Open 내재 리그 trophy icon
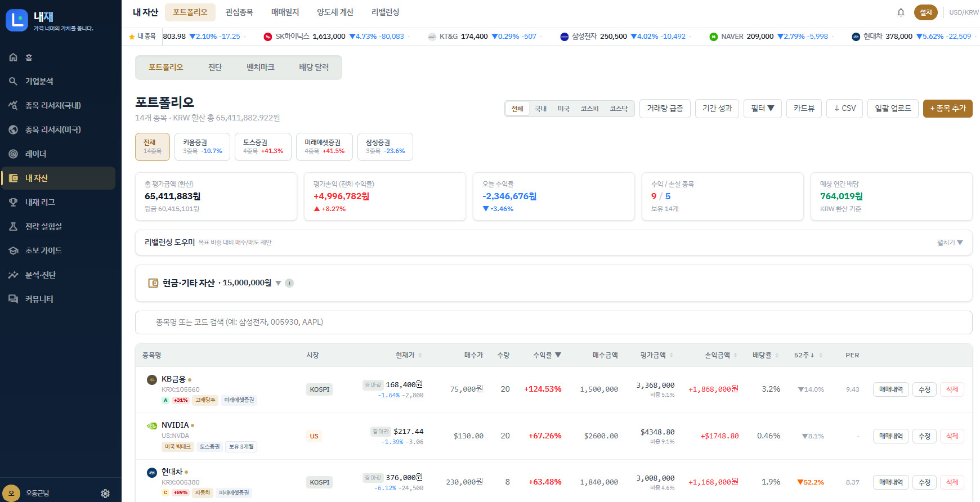 click(x=13, y=202)
